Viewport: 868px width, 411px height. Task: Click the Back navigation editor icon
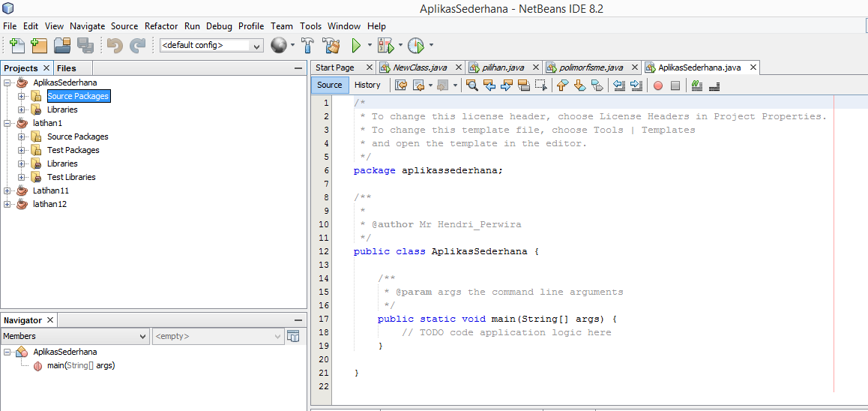coord(419,85)
